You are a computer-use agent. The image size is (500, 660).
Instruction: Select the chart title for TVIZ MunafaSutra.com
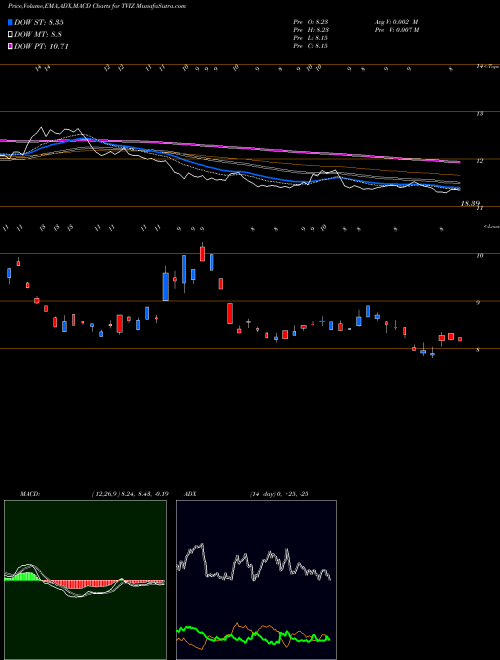[97, 6]
